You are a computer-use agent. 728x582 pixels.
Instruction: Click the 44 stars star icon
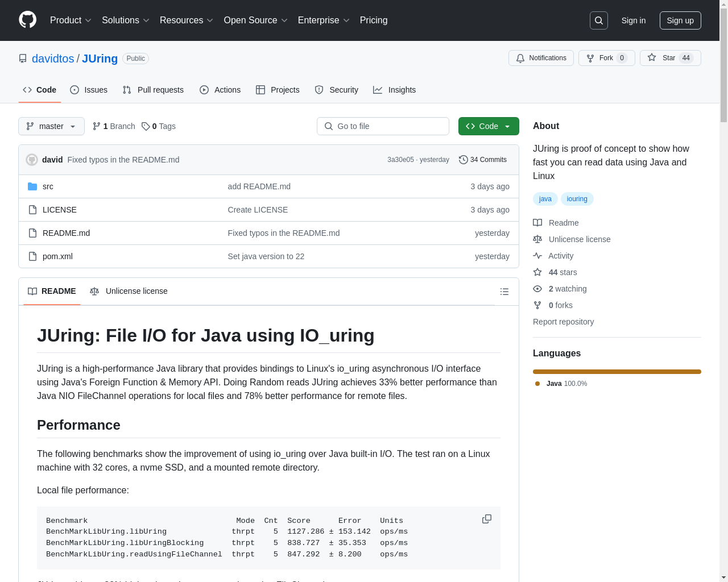[x=537, y=272]
